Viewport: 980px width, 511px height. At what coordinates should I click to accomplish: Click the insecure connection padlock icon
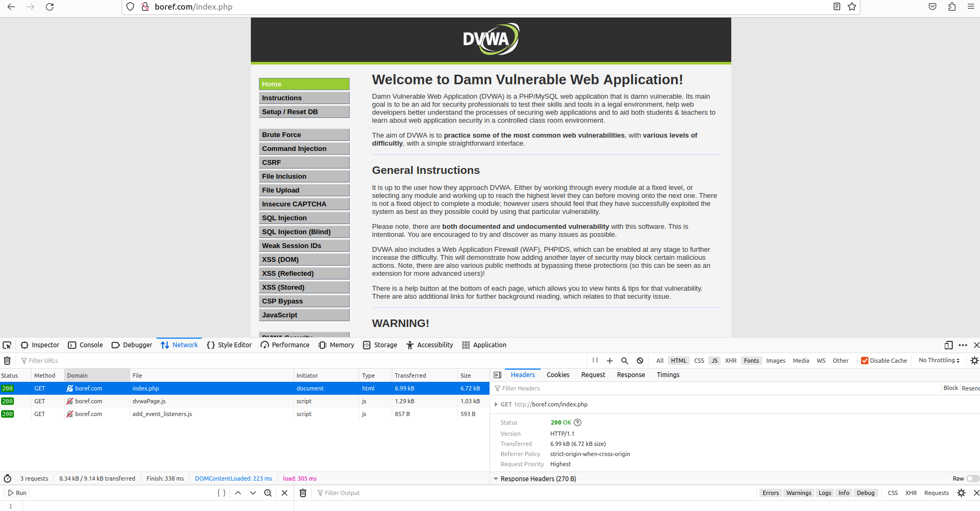145,7
